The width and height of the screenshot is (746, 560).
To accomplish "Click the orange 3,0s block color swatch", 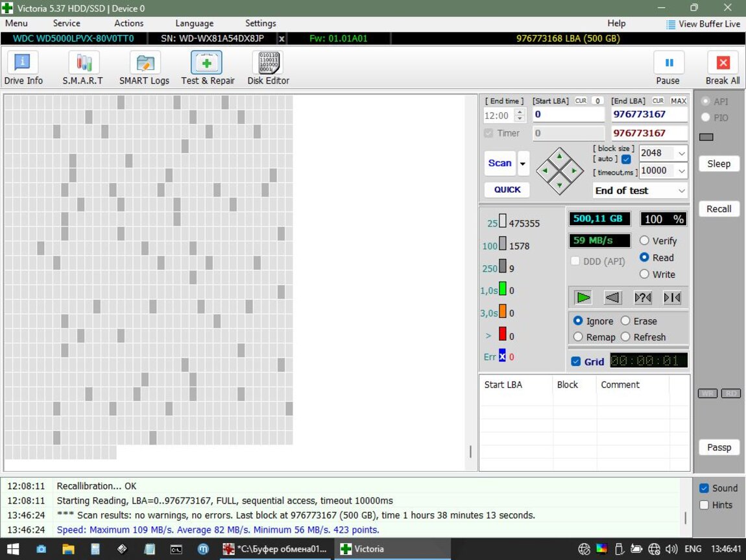I will coord(502,311).
